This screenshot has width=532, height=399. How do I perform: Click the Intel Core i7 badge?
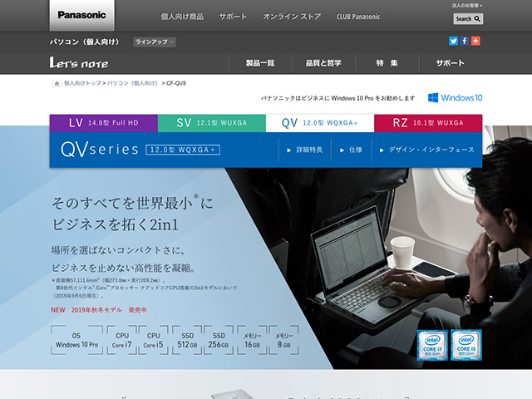click(x=432, y=345)
